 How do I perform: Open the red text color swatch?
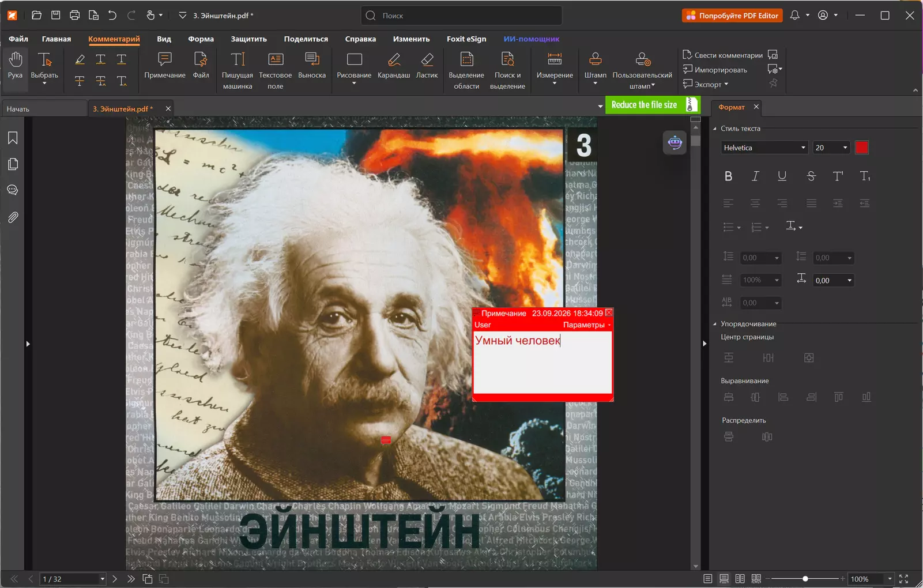point(861,148)
